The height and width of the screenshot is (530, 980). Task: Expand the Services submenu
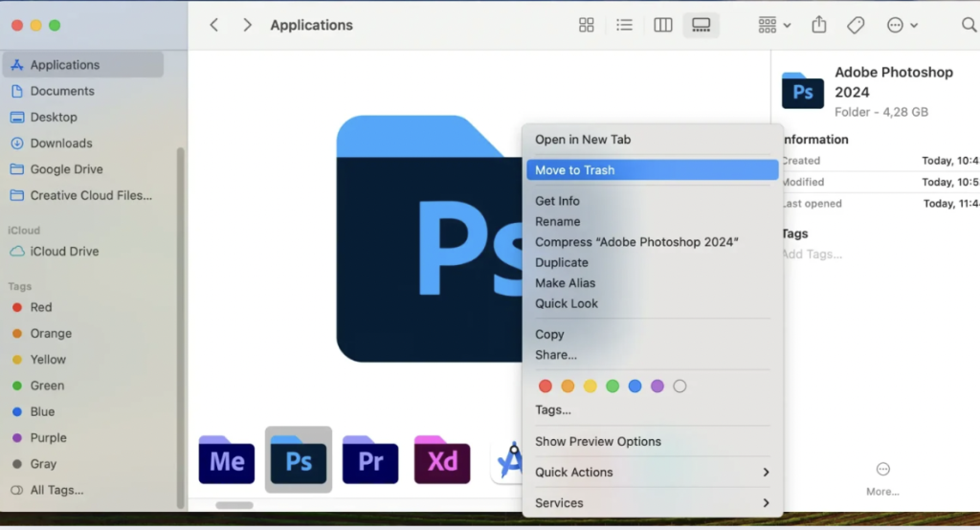point(652,503)
